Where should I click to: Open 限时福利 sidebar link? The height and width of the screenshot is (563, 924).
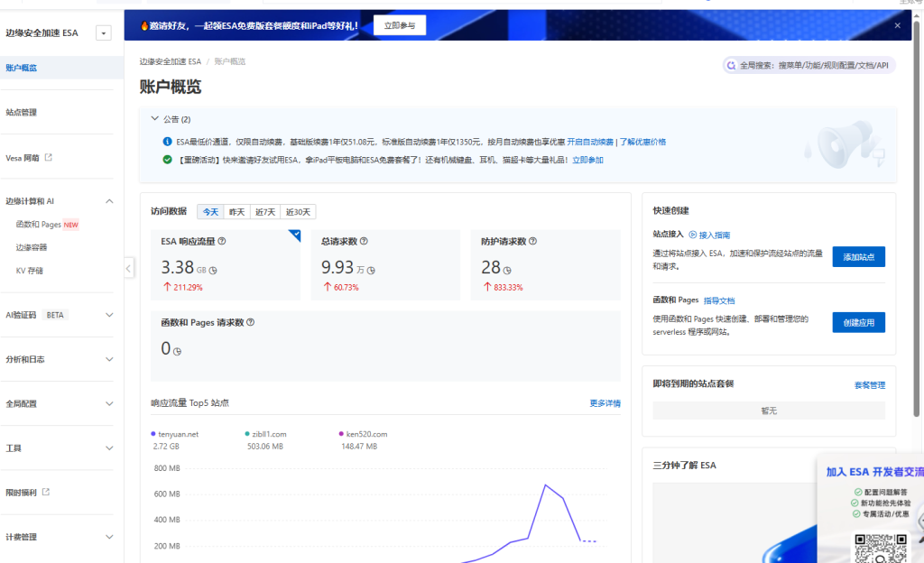(x=22, y=493)
